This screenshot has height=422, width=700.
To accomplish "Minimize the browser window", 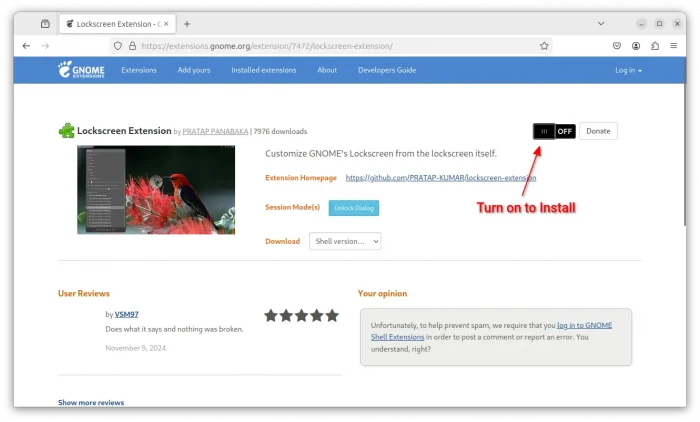I will coord(641,24).
